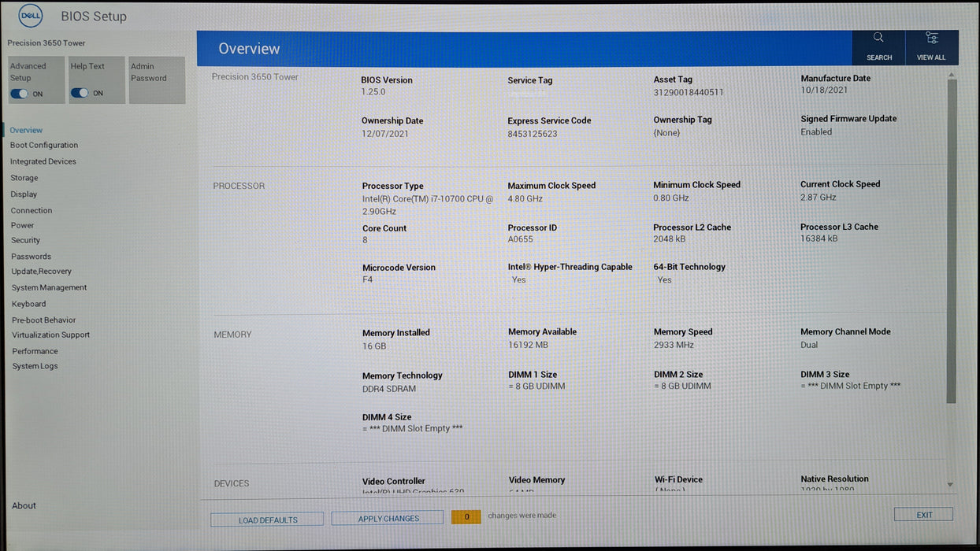Click the DIMM 1 Size entry
980x551 pixels.
536,380
